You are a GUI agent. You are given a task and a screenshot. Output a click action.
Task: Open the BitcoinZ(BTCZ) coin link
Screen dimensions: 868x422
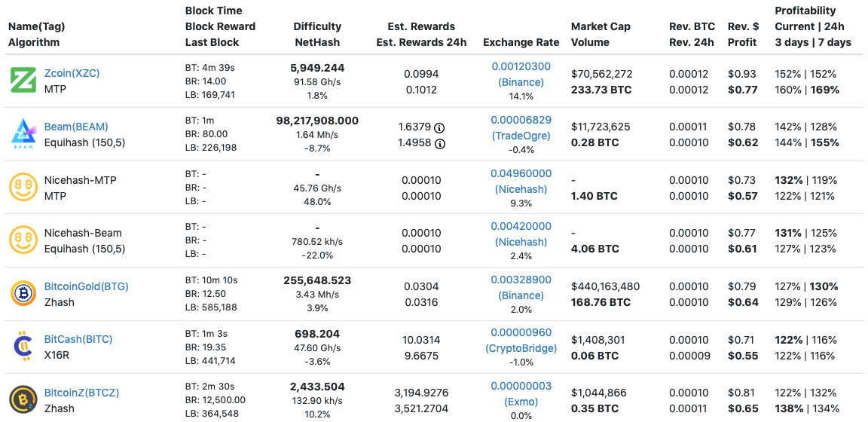pos(81,393)
